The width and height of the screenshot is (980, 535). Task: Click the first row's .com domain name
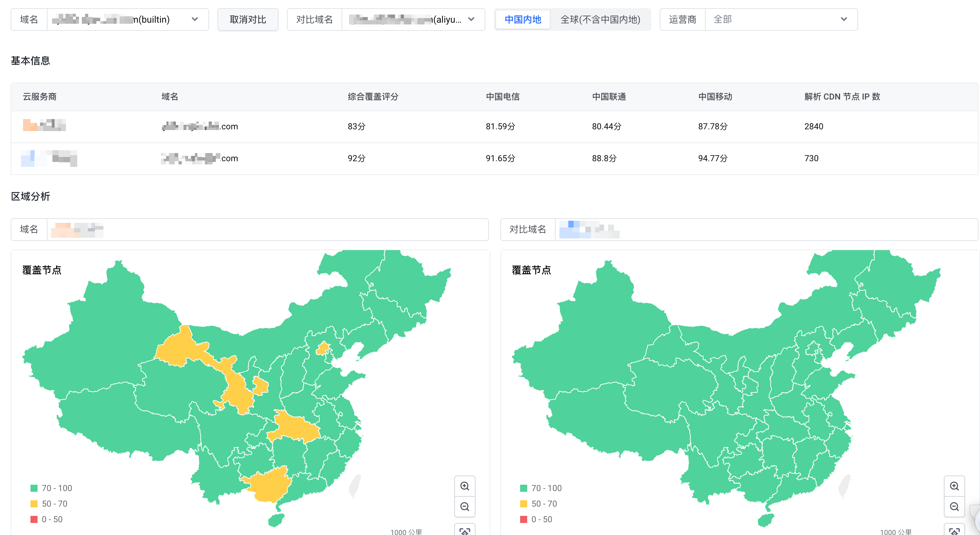(200, 126)
